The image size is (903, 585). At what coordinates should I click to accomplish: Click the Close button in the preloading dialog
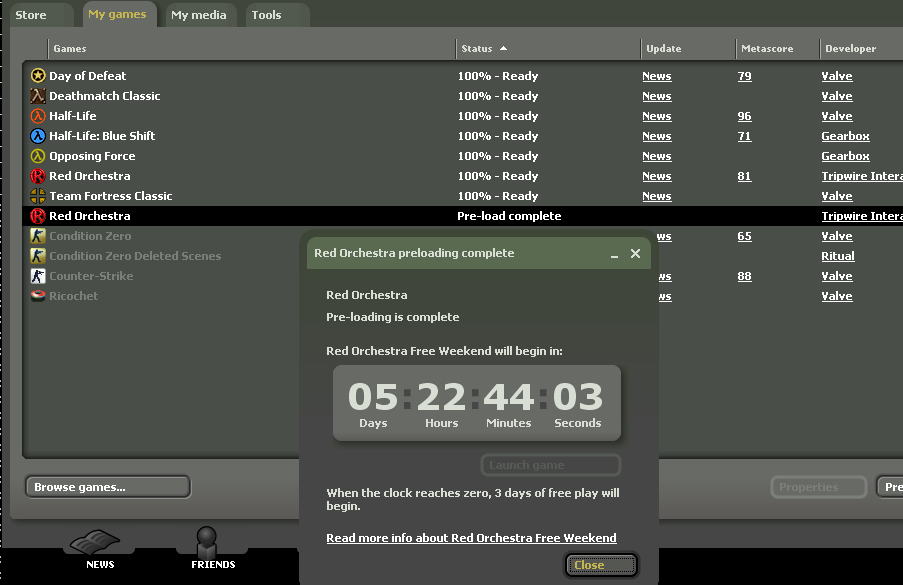[601, 565]
